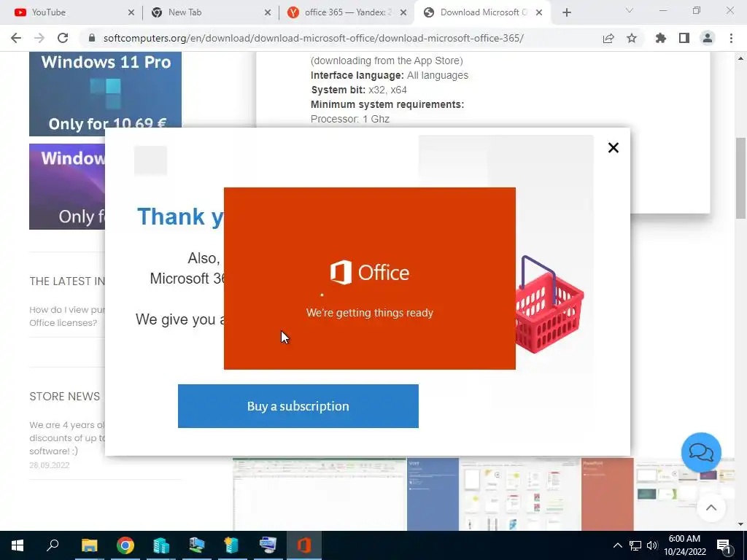Select the Download Microsoft Office tab
747x560 pixels.
483,12
